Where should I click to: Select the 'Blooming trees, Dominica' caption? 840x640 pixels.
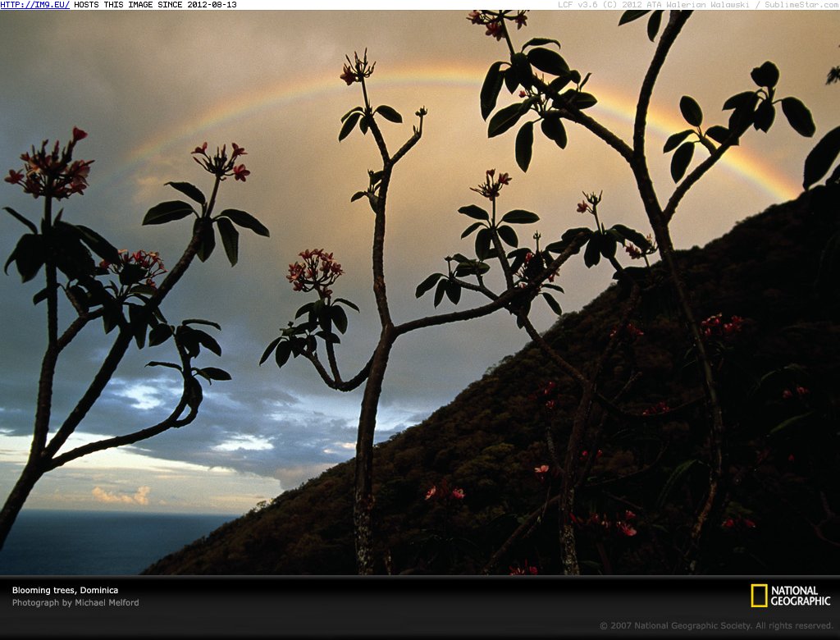pyautogui.click(x=66, y=590)
